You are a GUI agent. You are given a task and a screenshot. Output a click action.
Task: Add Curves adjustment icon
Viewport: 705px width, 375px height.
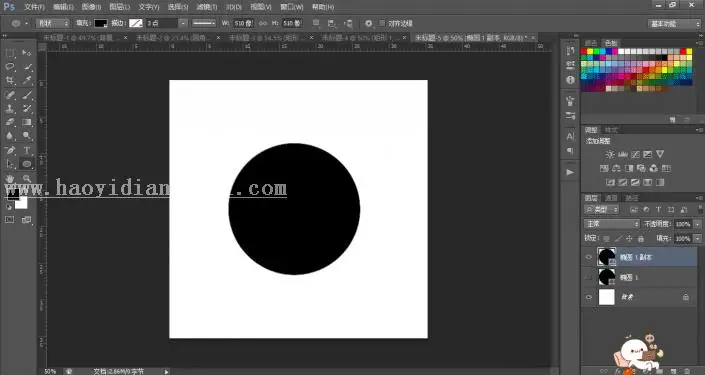(x=635, y=154)
